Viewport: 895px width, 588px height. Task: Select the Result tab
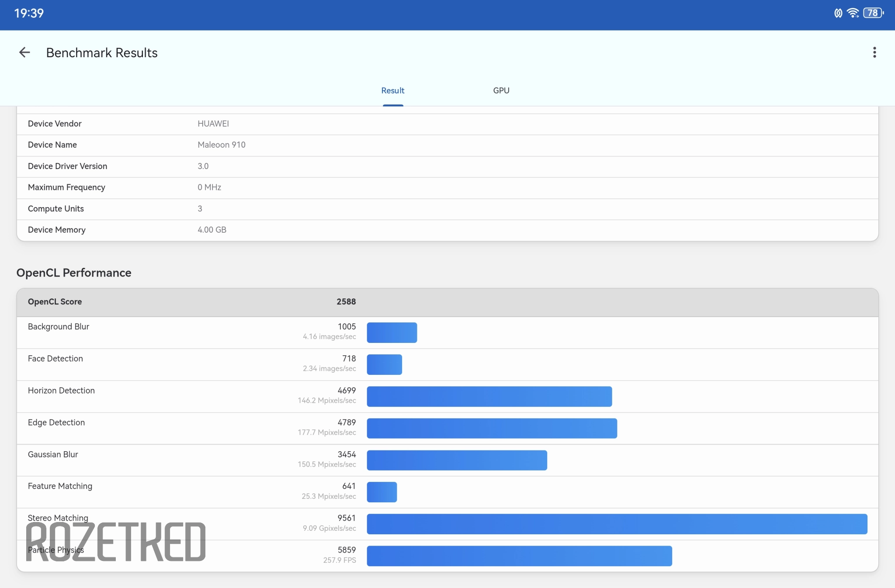[392, 90]
